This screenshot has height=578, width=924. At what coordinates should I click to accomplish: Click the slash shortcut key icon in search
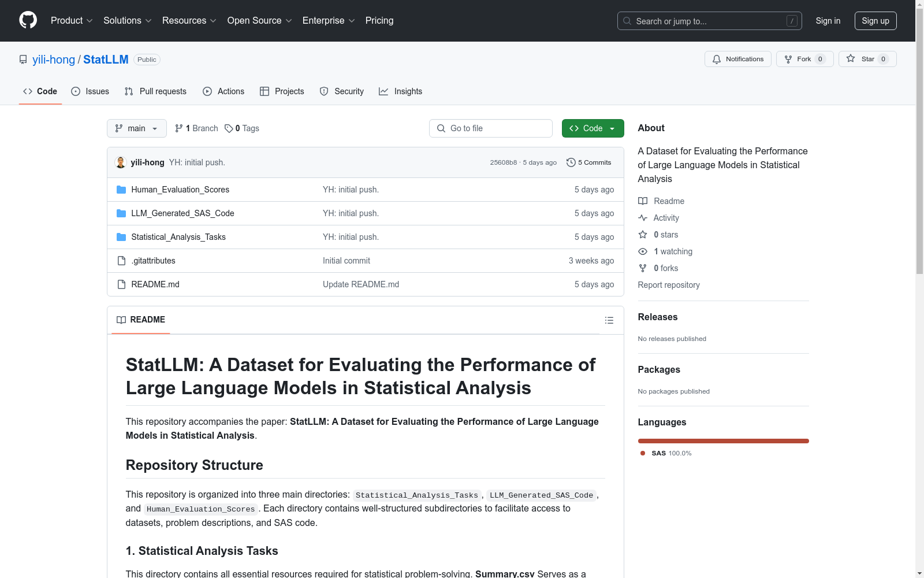(x=792, y=21)
